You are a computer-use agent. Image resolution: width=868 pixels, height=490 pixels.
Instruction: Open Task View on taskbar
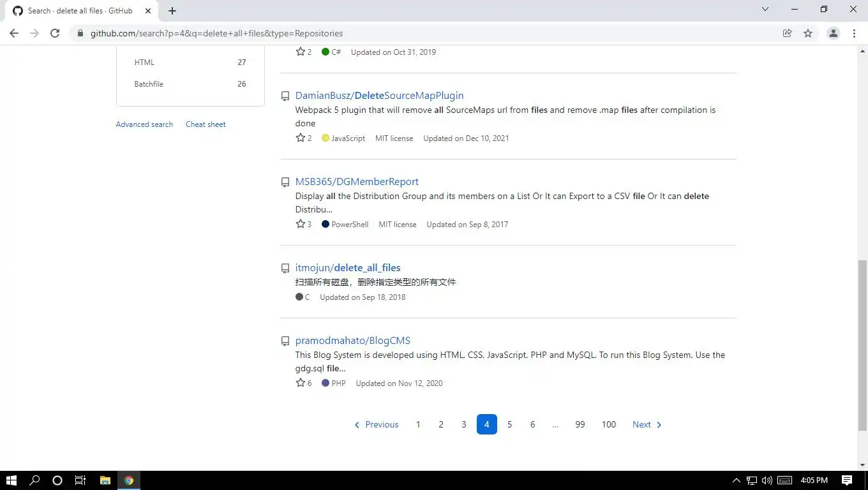click(80, 480)
